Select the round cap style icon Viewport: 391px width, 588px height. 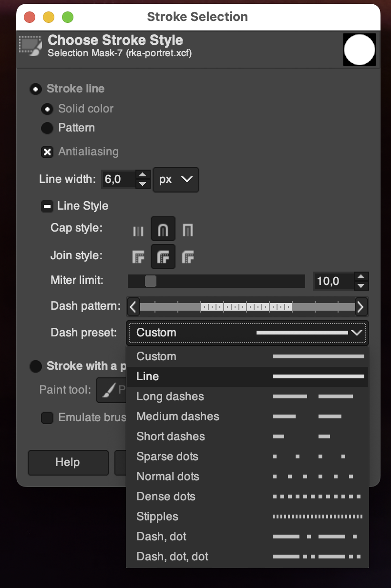[x=163, y=231]
